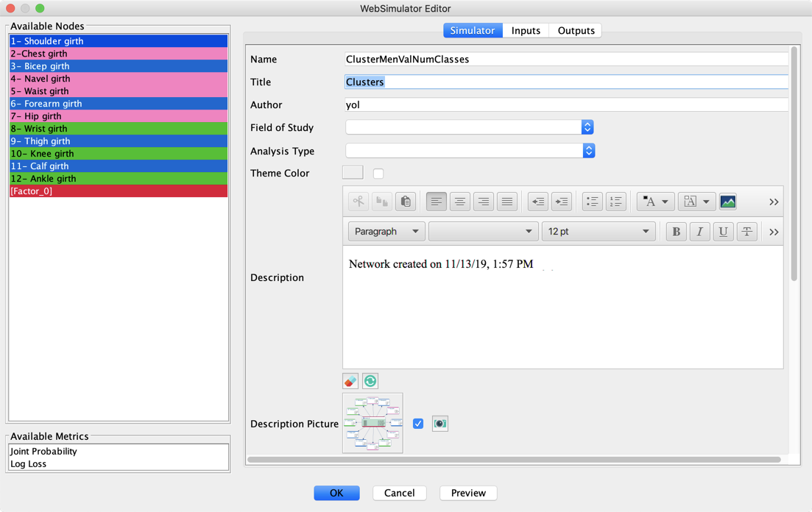
Task: Expand the 12 pt font size dropdown
Action: (x=597, y=232)
